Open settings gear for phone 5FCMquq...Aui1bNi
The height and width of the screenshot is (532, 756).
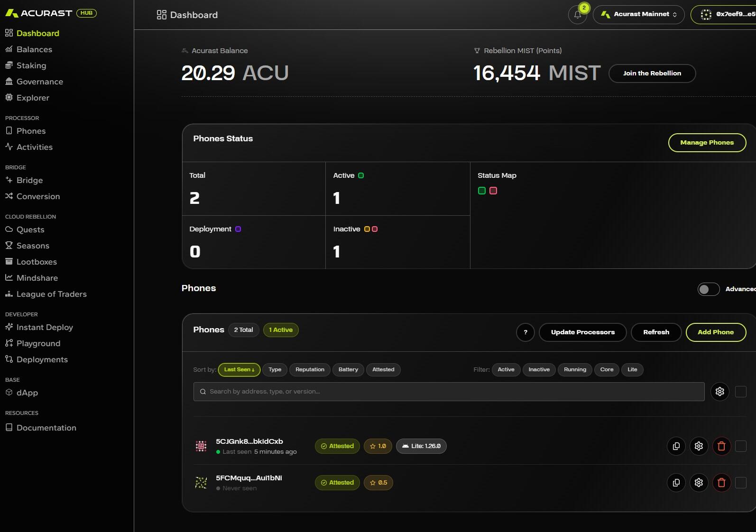click(x=699, y=483)
